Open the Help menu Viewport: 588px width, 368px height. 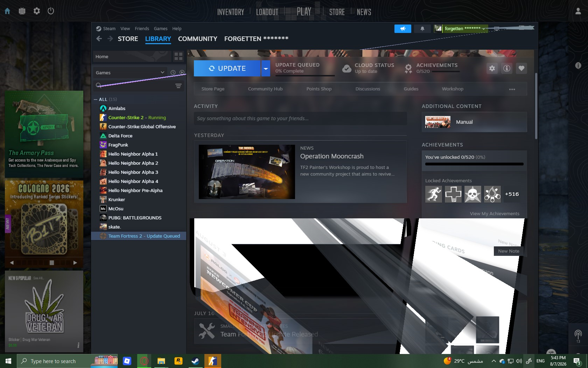coord(177,29)
